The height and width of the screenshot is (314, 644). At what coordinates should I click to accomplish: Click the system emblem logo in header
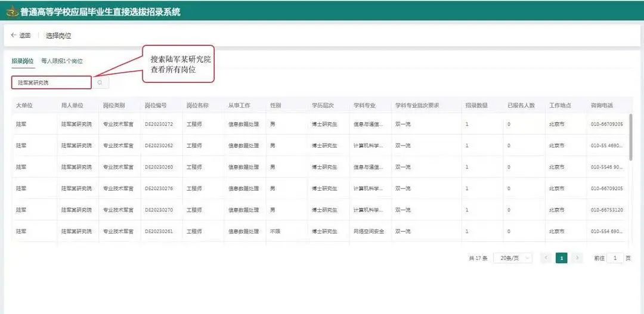pos(12,11)
